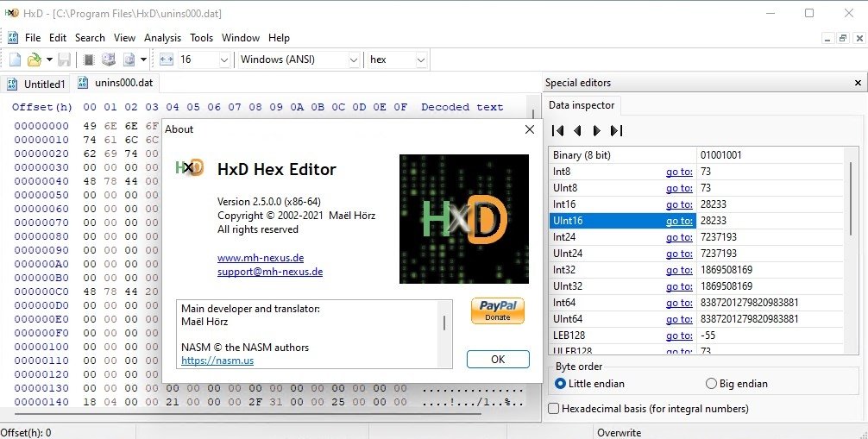Click OK in the About dialog
Image resolution: width=868 pixels, height=439 pixels.
coord(498,360)
